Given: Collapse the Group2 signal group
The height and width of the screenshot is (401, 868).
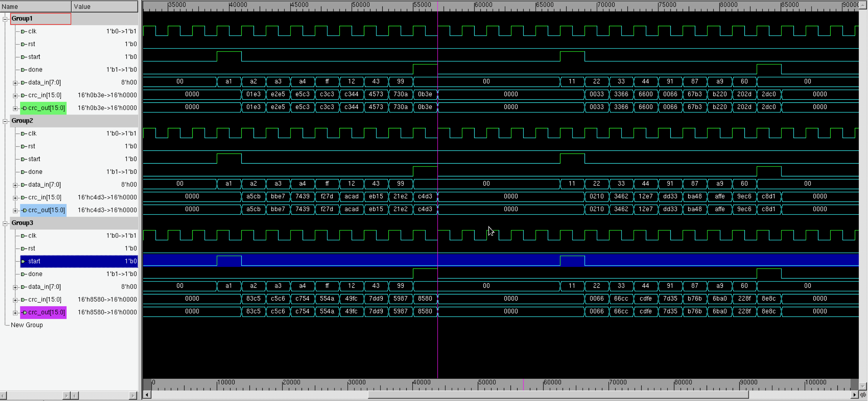Looking at the screenshot, I should (5, 121).
